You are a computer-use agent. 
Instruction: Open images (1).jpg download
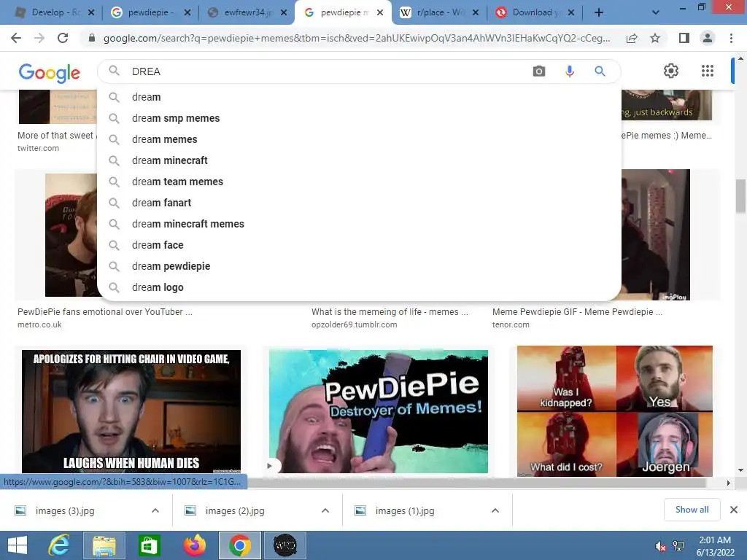click(x=405, y=510)
